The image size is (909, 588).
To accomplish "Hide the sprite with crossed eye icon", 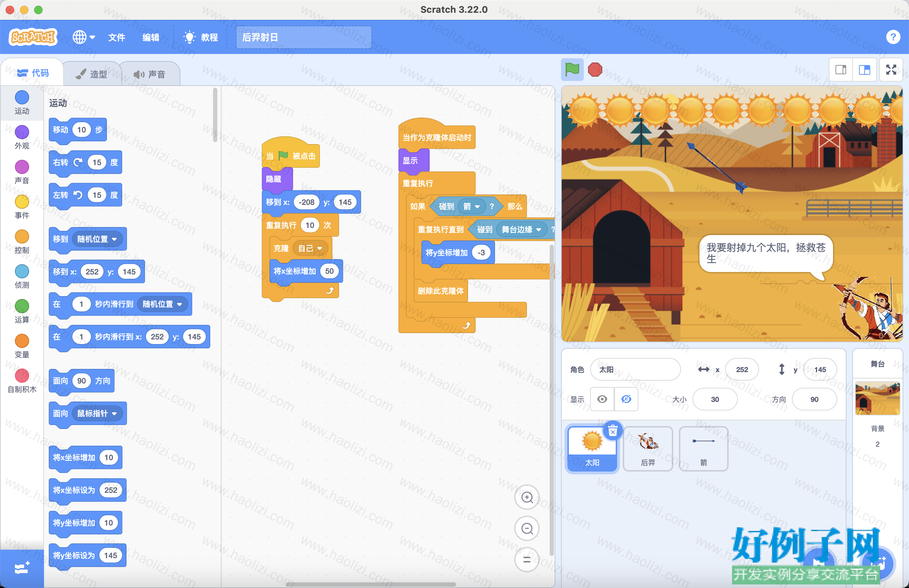I will tap(626, 399).
